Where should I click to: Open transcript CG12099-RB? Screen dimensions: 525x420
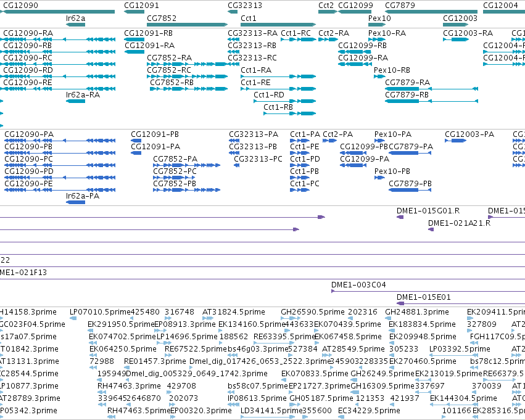point(363,46)
